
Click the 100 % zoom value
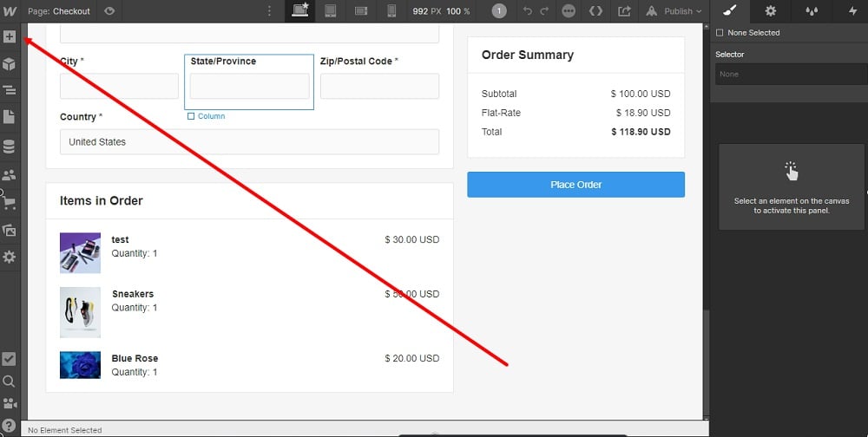tap(458, 11)
